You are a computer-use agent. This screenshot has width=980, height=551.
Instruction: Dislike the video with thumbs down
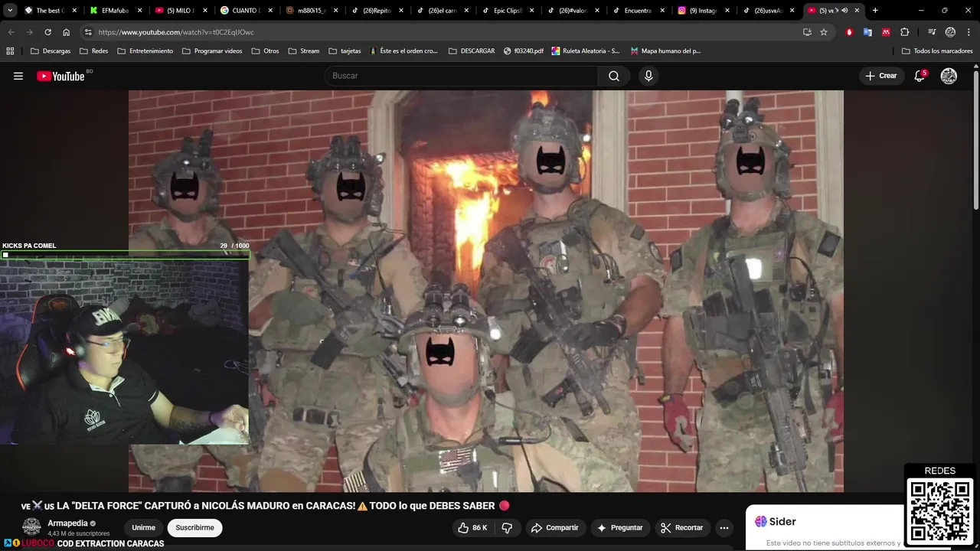pyautogui.click(x=507, y=528)
